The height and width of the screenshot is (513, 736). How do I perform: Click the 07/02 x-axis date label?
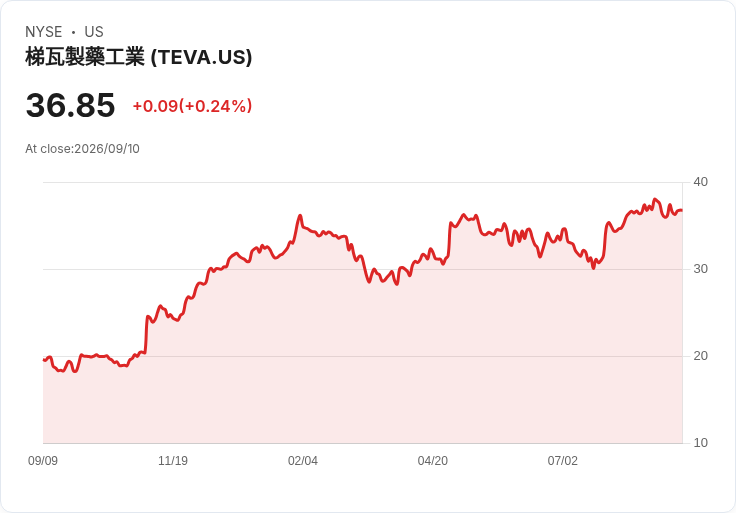(x=562, y=461)
